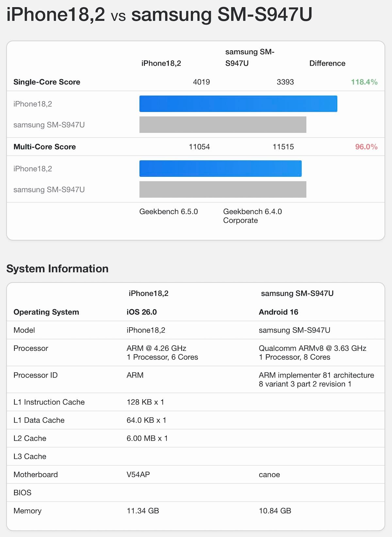Click the 'iOS 26.0' value
The width and height of the screenshot is (392, 537).
[142, 312]
